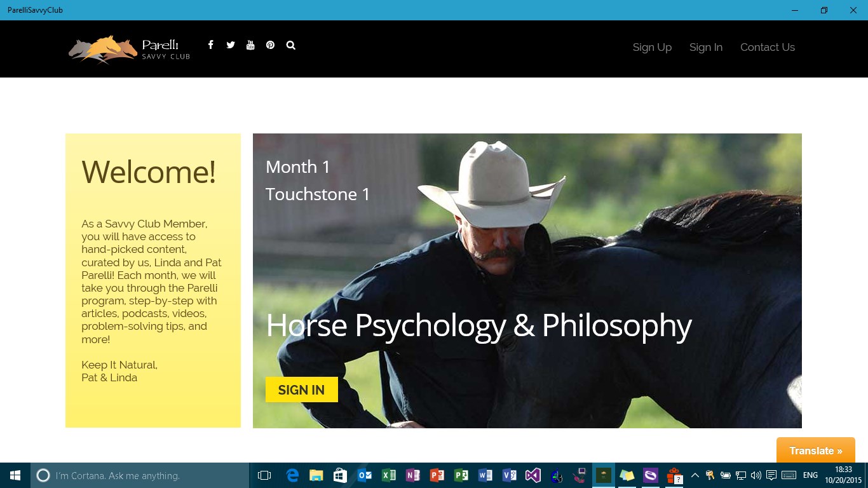Open Task View on the taskbar
The width and height of the screenshot is (868, 488).
(x=264, y=475)
